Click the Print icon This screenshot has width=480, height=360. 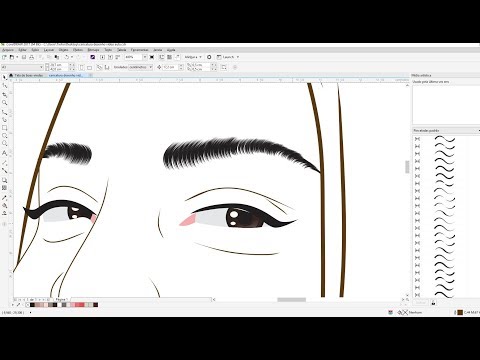[x=32, y=57]
